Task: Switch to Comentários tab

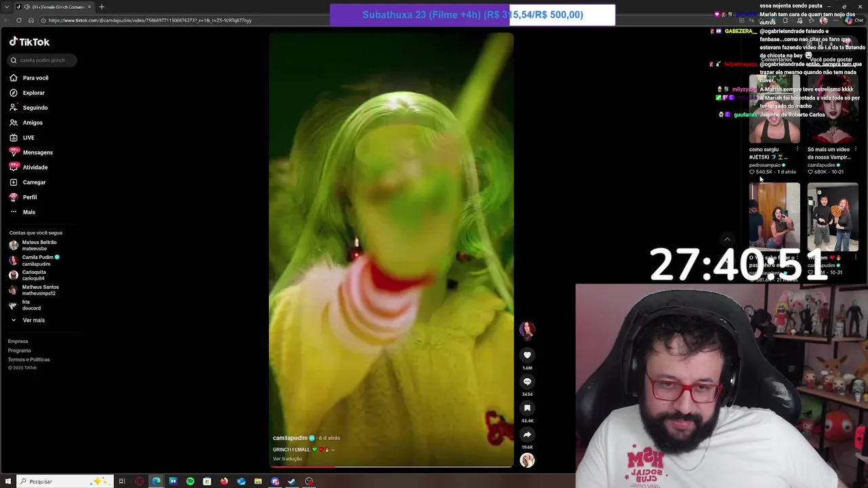Action: 776,60
